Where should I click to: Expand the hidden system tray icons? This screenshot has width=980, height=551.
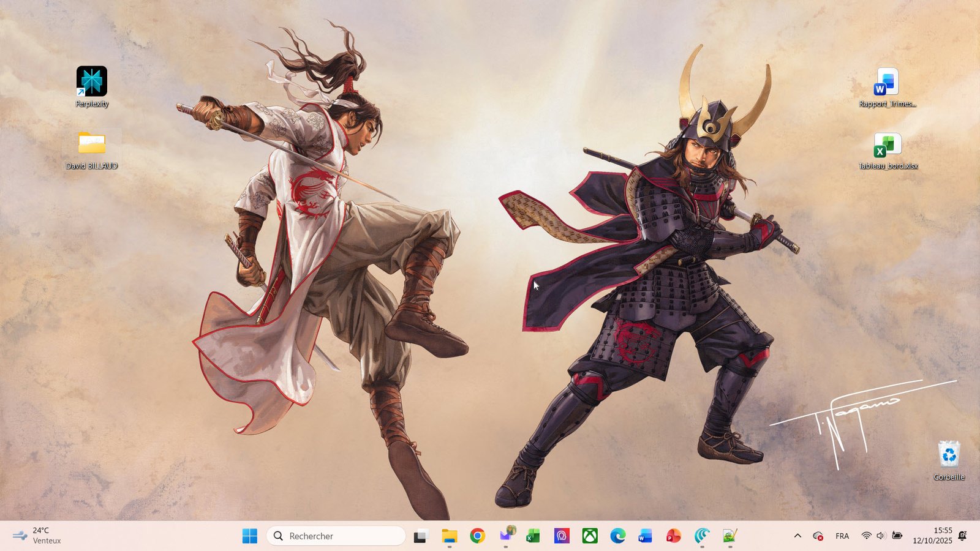coord(797,536)
